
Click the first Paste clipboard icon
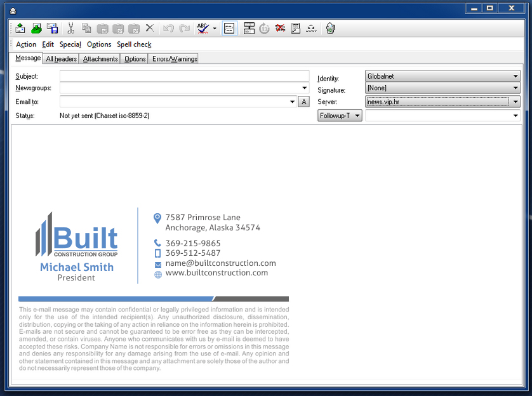click(x=102, y=29)
